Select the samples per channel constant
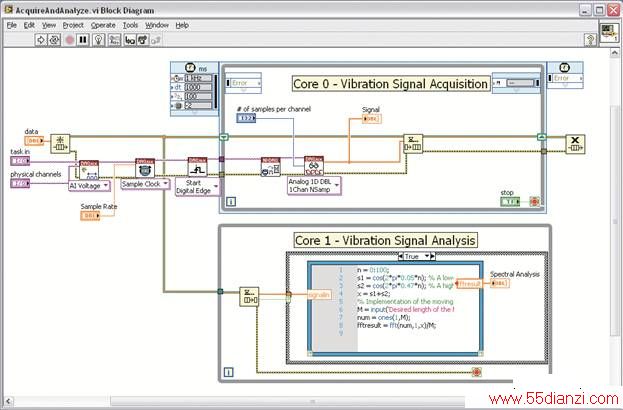Screen dimensions: 623x410 pos(246,118)
